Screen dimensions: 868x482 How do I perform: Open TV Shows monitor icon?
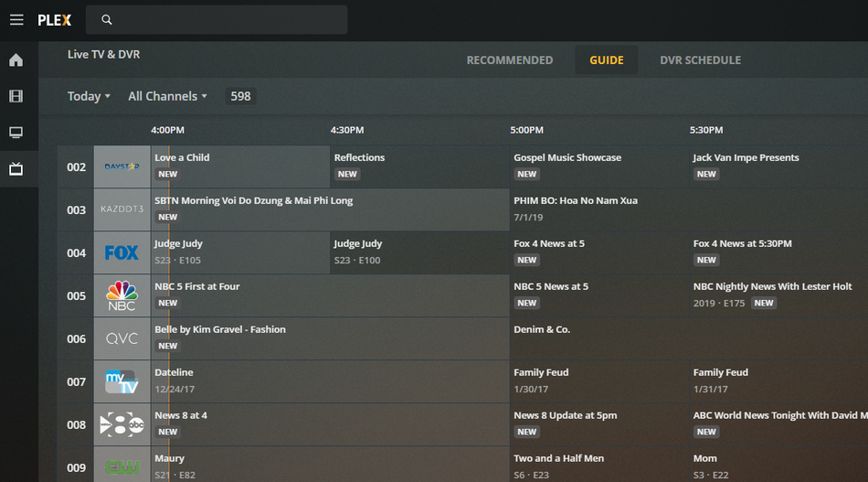[16, 133]
